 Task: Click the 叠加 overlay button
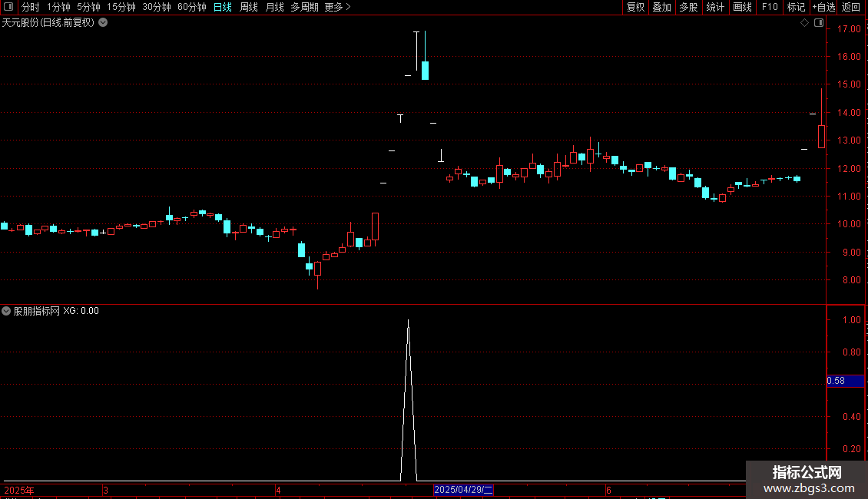point(661,7)
